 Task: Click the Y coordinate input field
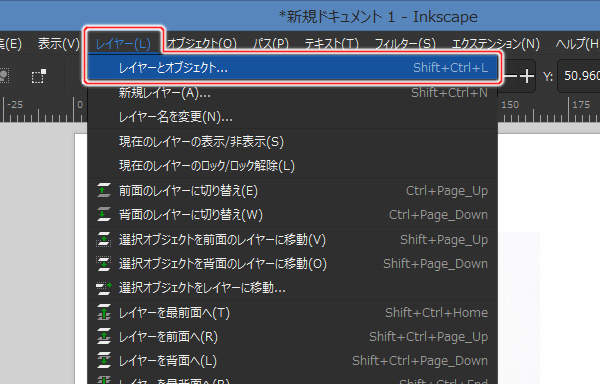pos(579,76)
